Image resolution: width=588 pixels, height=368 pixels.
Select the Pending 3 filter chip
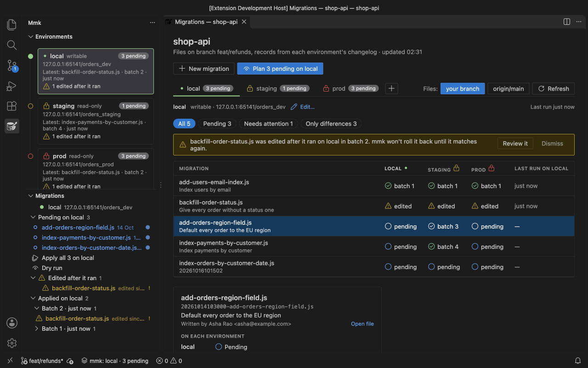[217, 124]
